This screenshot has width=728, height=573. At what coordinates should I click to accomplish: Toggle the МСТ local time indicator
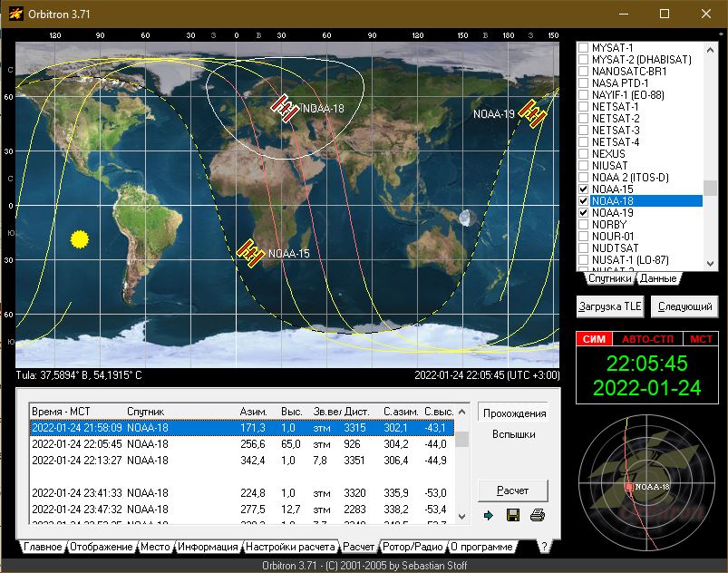coord(701,339)
